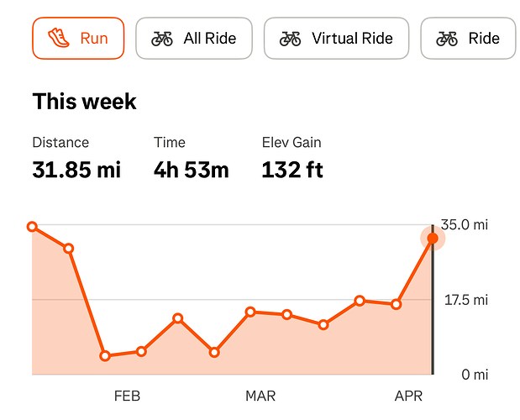This screenshot has width=520, height=420.
Task: Click the running shoe icon
Action: tap(59, 38)
